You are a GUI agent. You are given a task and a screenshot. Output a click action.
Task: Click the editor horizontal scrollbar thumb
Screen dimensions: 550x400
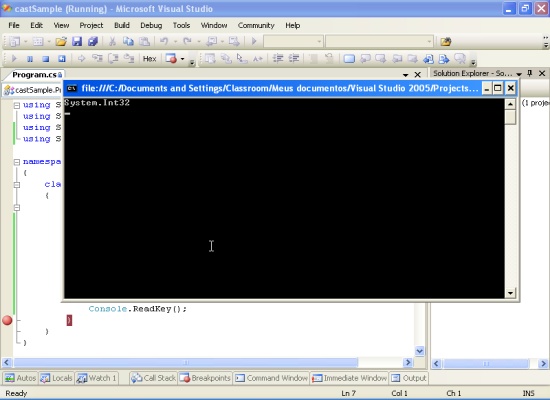click(x=186, y=362)
